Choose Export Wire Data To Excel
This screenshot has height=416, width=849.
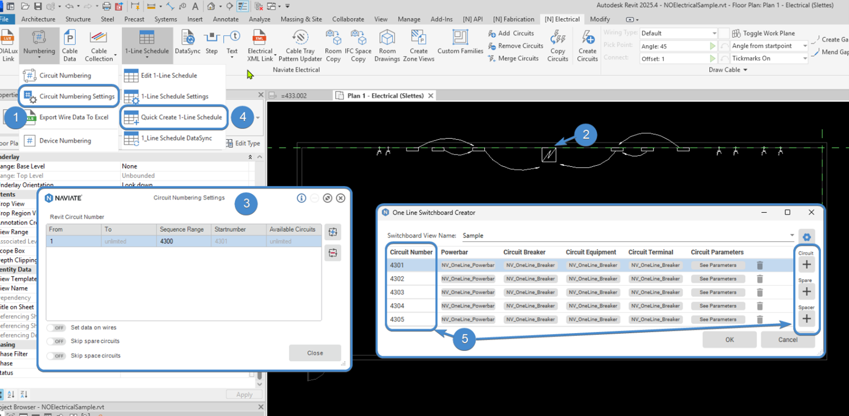click(66, 117)
